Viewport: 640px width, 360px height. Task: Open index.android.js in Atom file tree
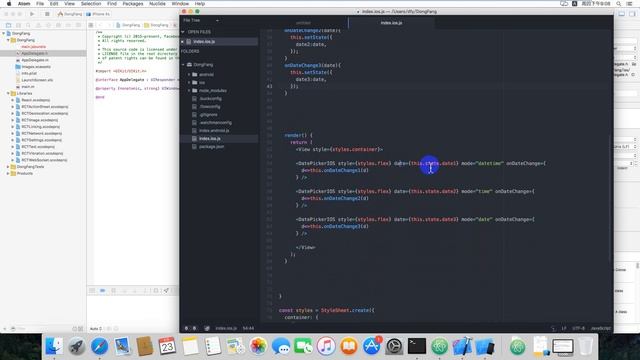[214, 131]
